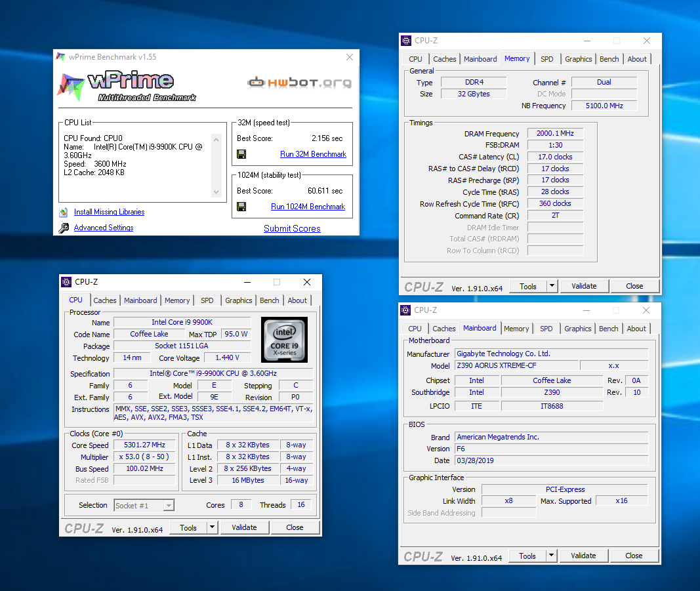The width and height of the screenshot is (700, 591).
Task: Click the magnifier icon for Advanced Settings
Action: 64,228
